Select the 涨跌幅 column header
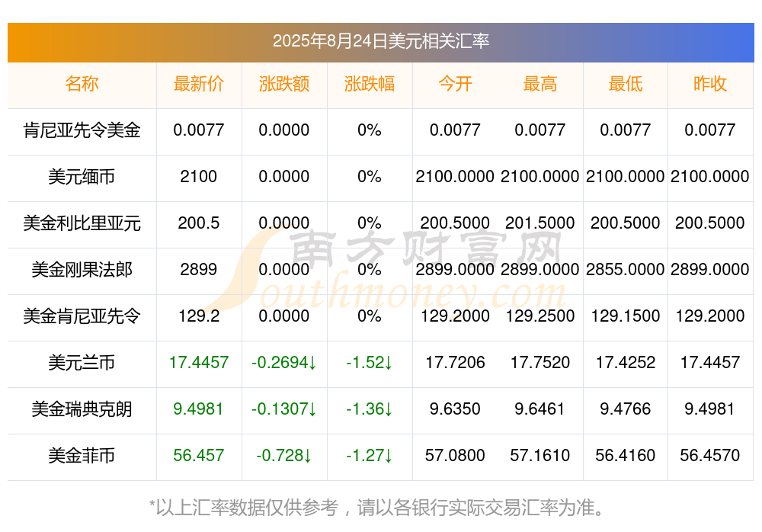762x532 pixels. click(370, 84)
